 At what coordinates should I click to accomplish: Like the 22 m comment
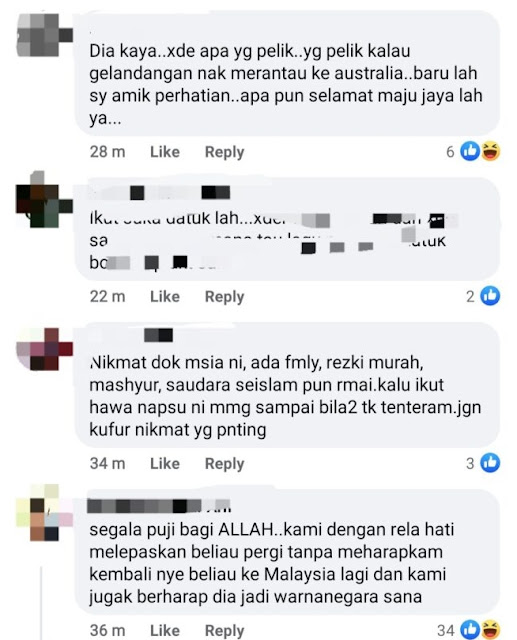(x=165, y=296)
